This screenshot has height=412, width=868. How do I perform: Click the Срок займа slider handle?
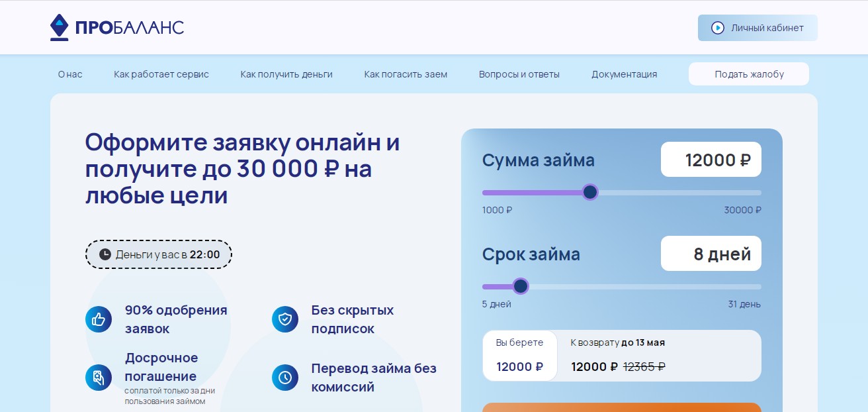click(521, 286)
